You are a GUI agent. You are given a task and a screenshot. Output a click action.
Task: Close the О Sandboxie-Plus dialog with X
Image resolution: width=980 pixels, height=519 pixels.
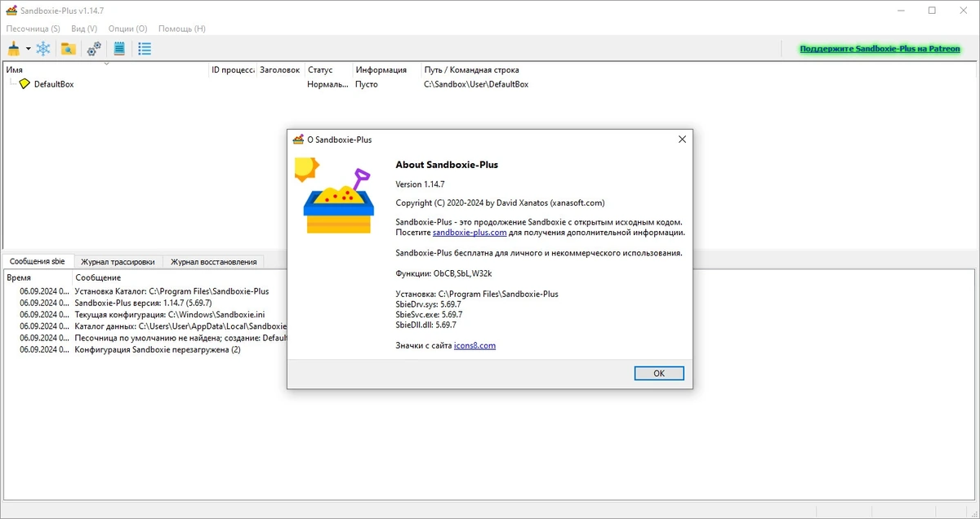click(682, 140)
